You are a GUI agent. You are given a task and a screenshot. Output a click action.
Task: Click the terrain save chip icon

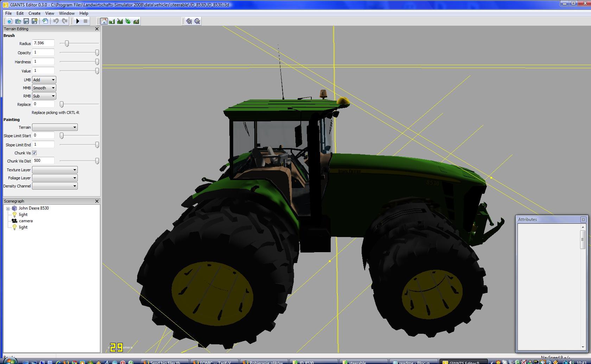click(x=136, y=21)
